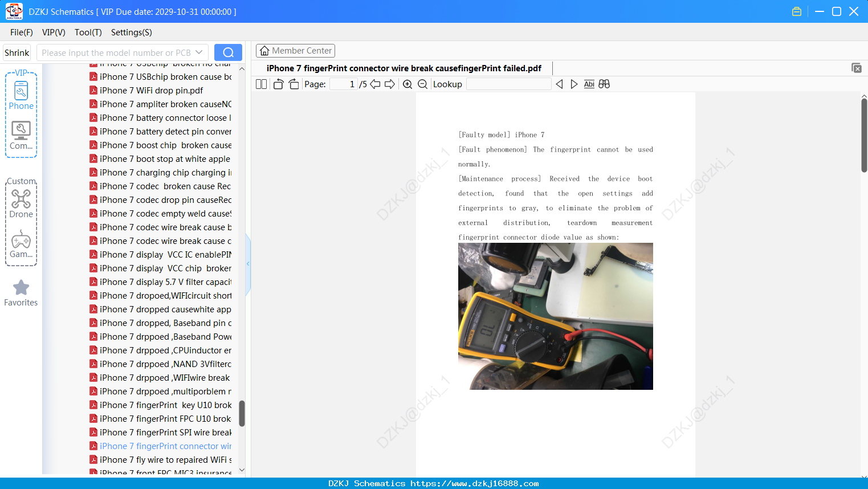Viewport: 868px width, 489px height.
Task: Close the open PDF tab
Action: coord(857,68)
